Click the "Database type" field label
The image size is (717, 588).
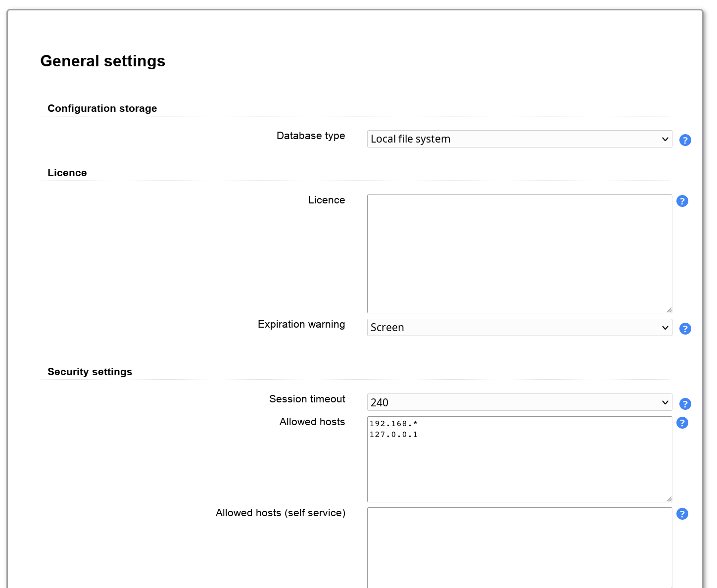pos(310,136)
